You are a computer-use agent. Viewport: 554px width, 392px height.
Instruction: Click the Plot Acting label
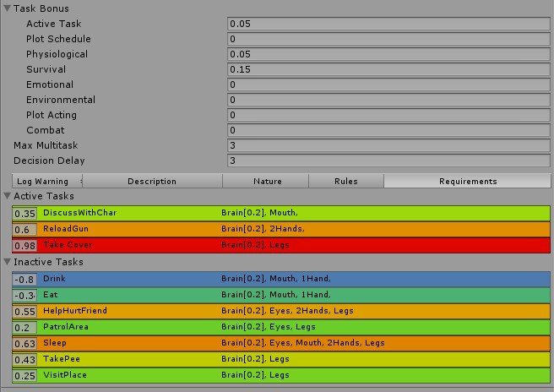click(x=52, y=115)
